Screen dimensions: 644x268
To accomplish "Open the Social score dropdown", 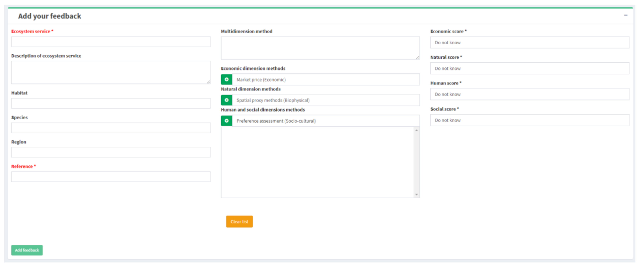I will (529, 120).
